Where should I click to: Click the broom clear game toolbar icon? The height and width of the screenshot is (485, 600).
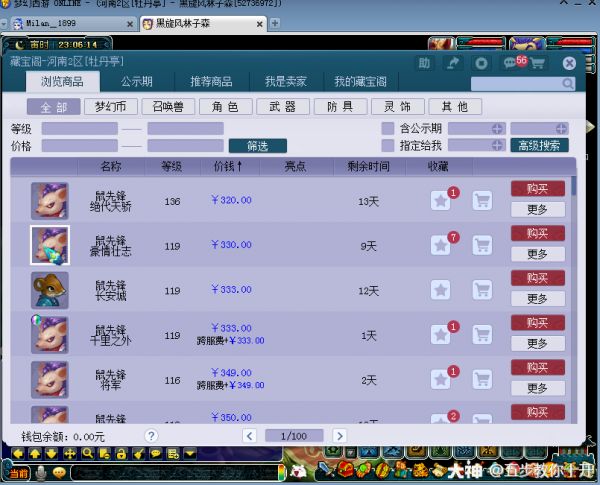[139, 454]
